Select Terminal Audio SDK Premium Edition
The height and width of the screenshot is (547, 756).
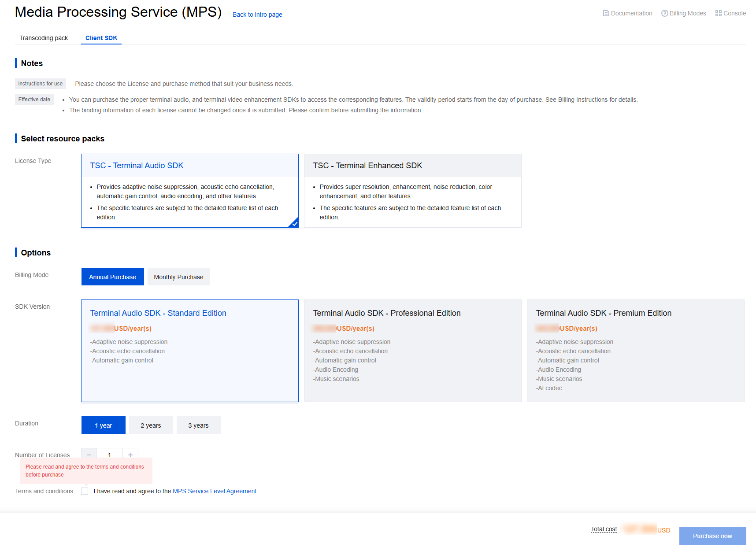tap(635, 351)
